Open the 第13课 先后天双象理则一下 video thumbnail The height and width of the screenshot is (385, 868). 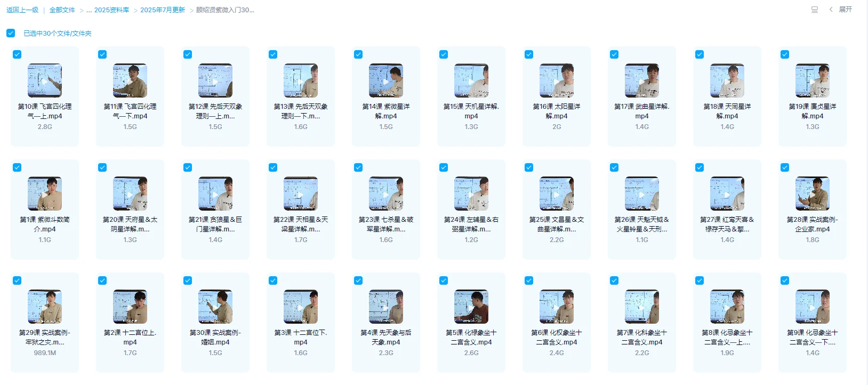301,81
